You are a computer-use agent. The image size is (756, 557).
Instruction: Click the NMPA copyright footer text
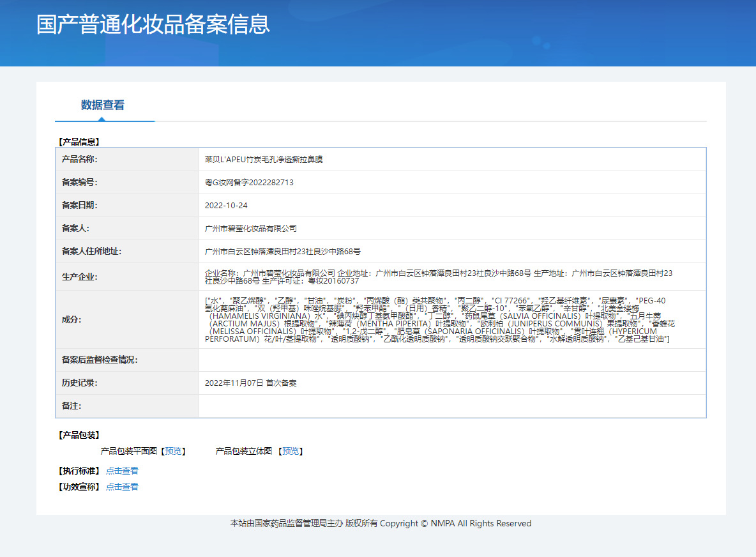coord(381,524)
